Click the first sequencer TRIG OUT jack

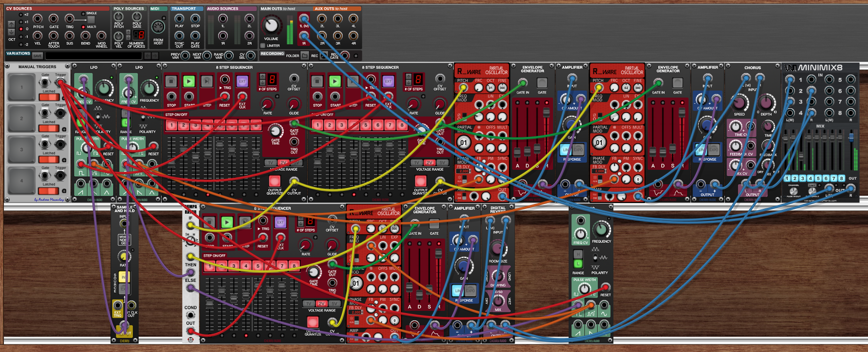[x=294, y=142]
